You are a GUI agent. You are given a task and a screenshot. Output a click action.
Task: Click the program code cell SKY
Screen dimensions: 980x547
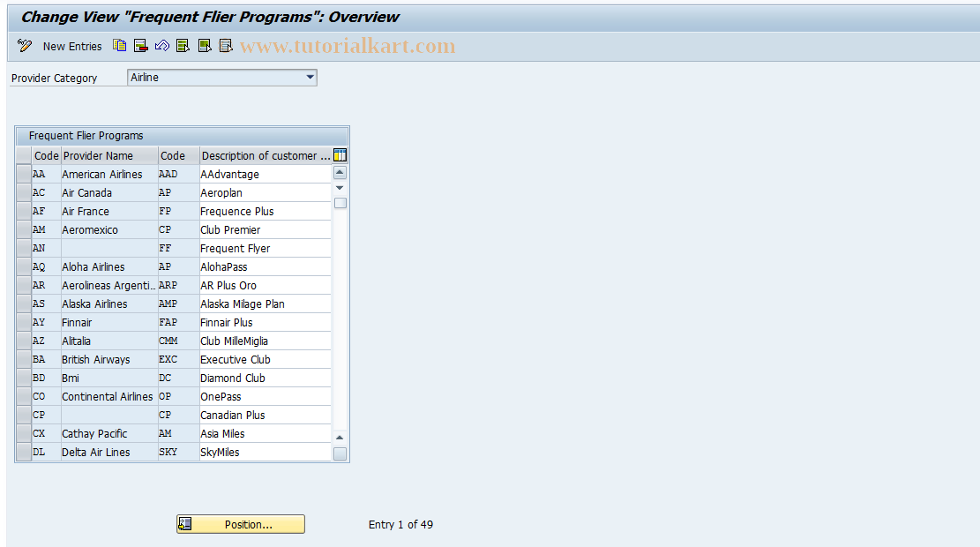(x=179, y=452)
